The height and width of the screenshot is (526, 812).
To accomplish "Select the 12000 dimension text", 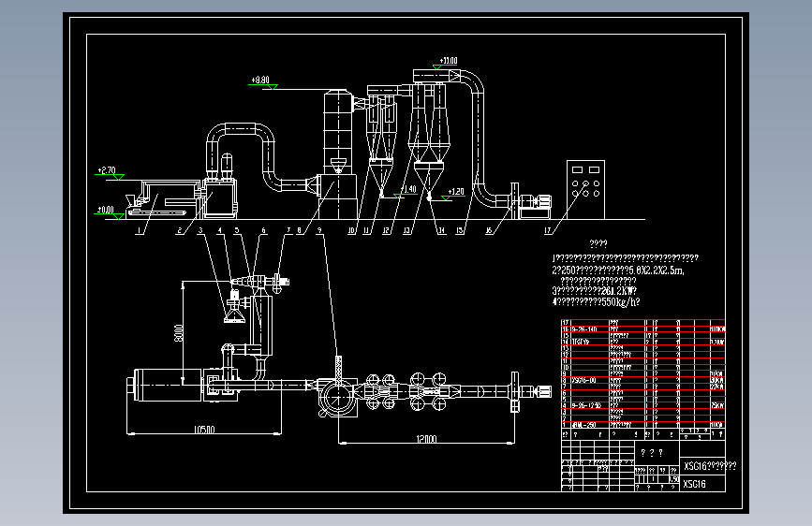I will click(x=426, y=439).
